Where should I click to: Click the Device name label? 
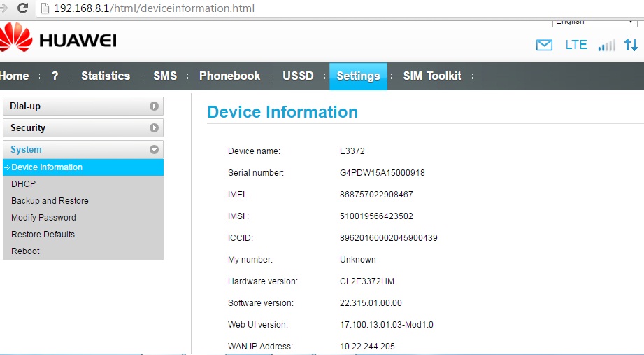point(254,151)
